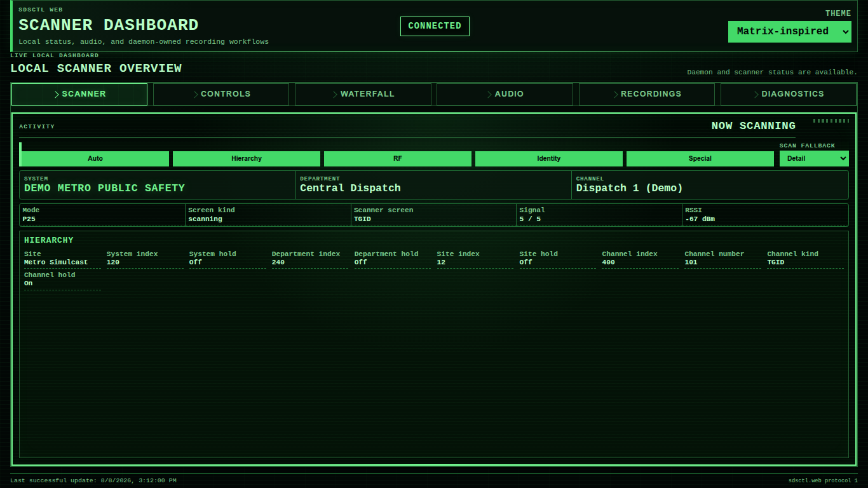Click the Site index value 12
The width and height of the screenshot is (868, 488).
(441, 262)
